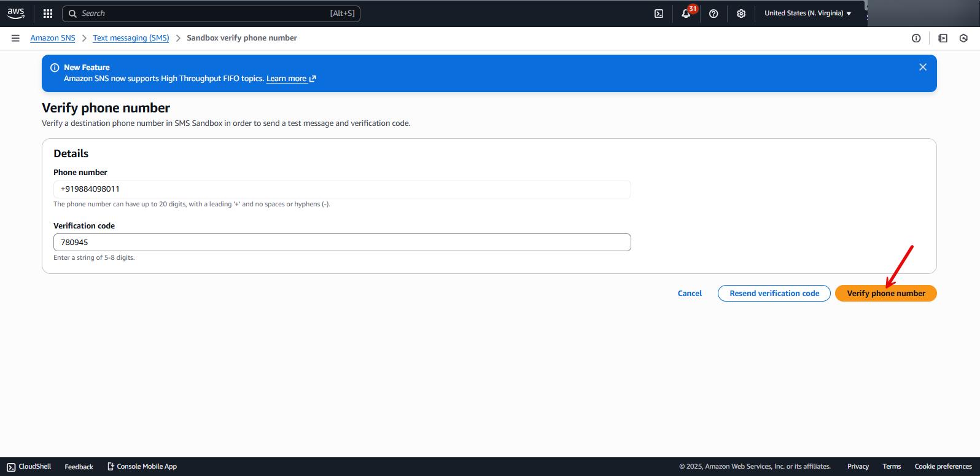Expand the United States (N. Virginia) region selector

(x=807, y=14)
